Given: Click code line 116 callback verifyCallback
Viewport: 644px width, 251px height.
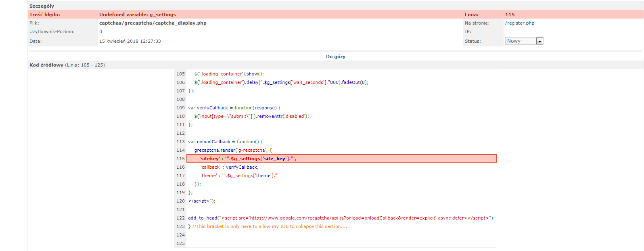Looking at the screenshot, I should 230,167.
